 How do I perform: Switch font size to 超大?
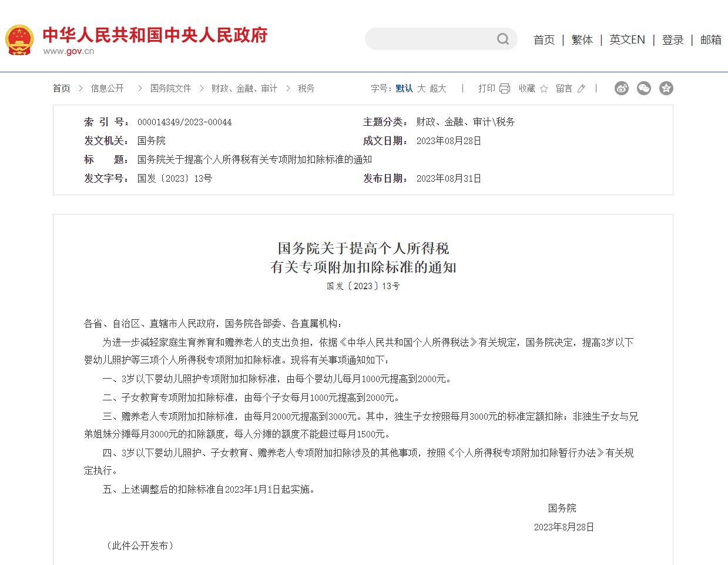coord(438,88)
